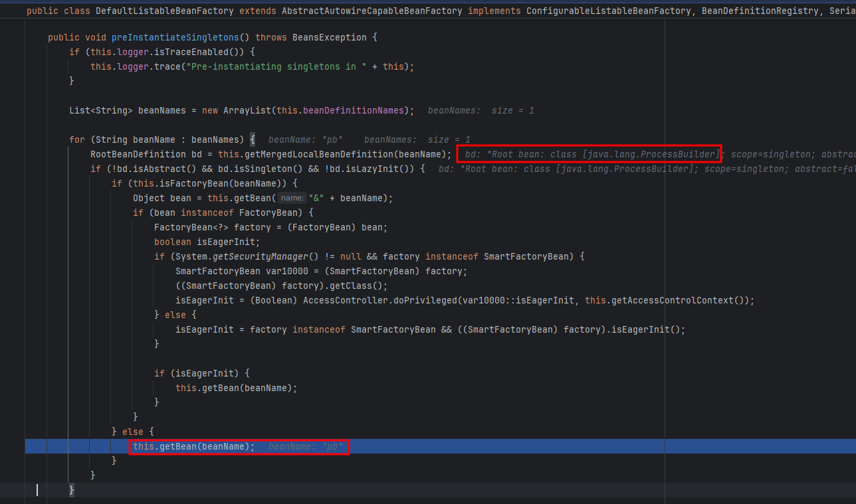Click ArrayList in the constructor call
Screen dimensions: 856x504
coord(247,110)
